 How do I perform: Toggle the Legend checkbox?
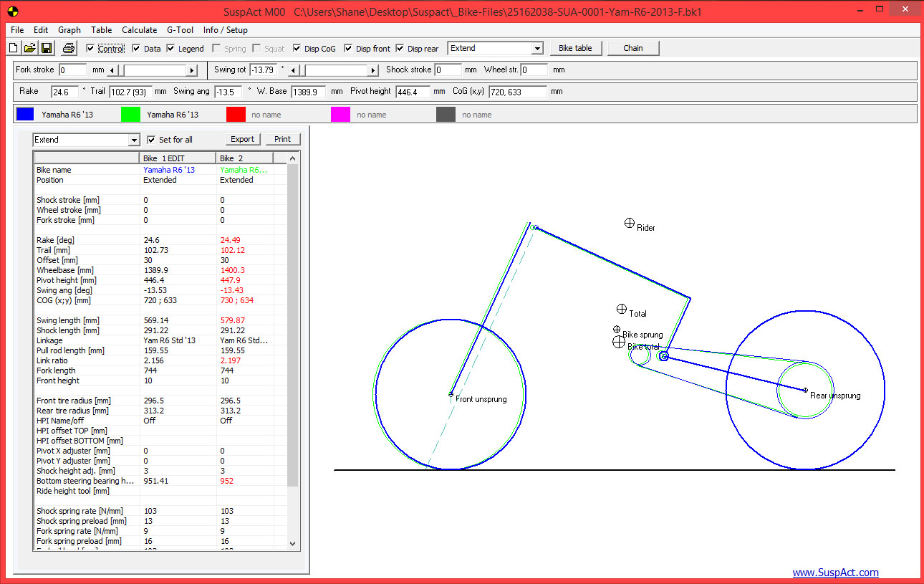pyautogui.click(x=170, y=49)
